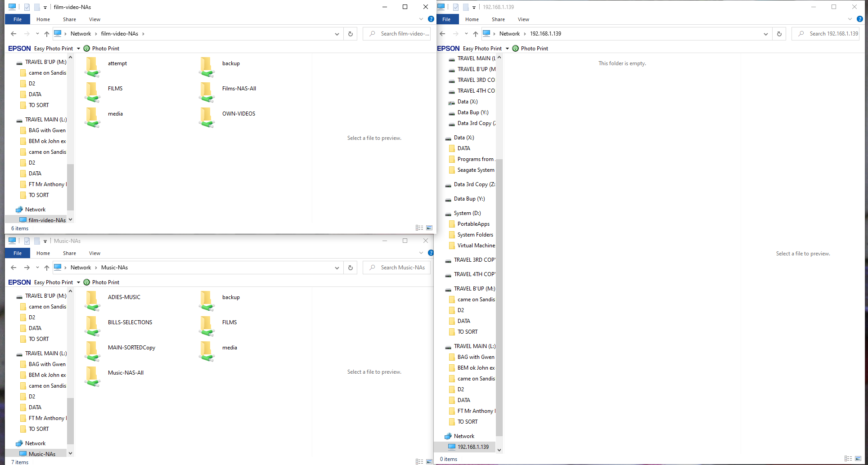The width and height of the screenshot is (868, 465).
Task: Open Share tab in Music-NAs window
Action: [x=69, y=253]
